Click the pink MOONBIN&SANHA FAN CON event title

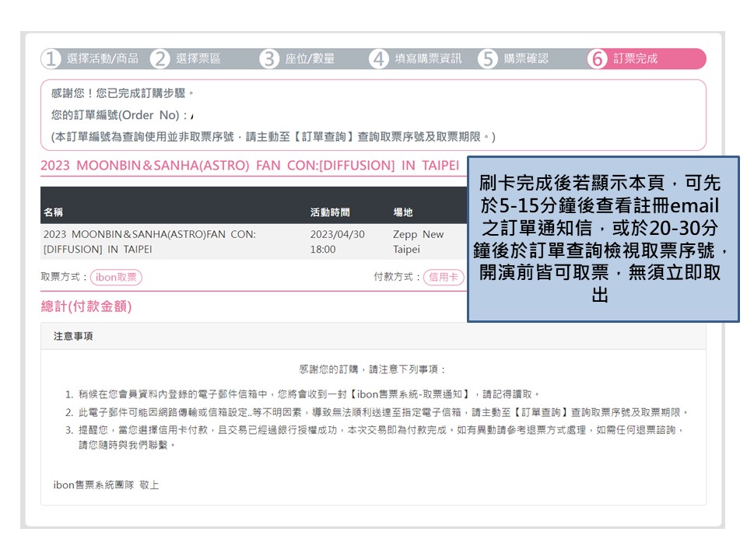pyautogui.click(x=250, y=166)
